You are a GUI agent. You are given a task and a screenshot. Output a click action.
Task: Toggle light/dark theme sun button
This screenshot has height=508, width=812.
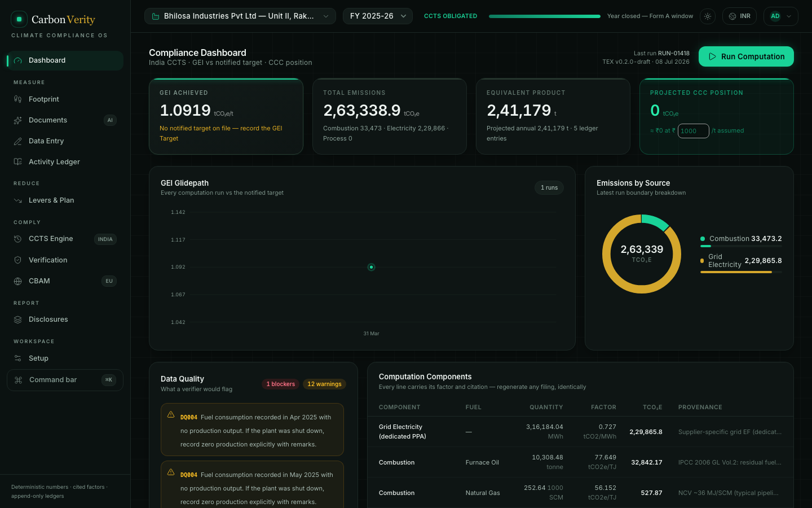[708, 16]
